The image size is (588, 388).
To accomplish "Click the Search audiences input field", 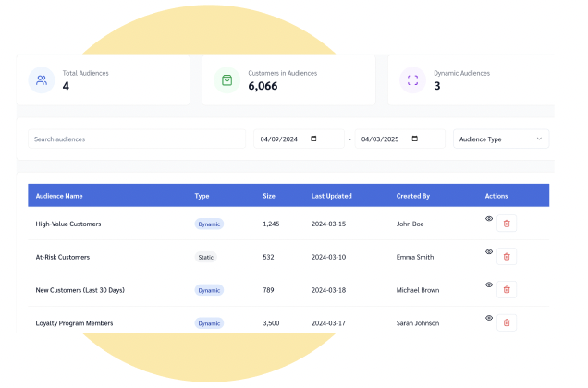I will click(x=137, y=139).
